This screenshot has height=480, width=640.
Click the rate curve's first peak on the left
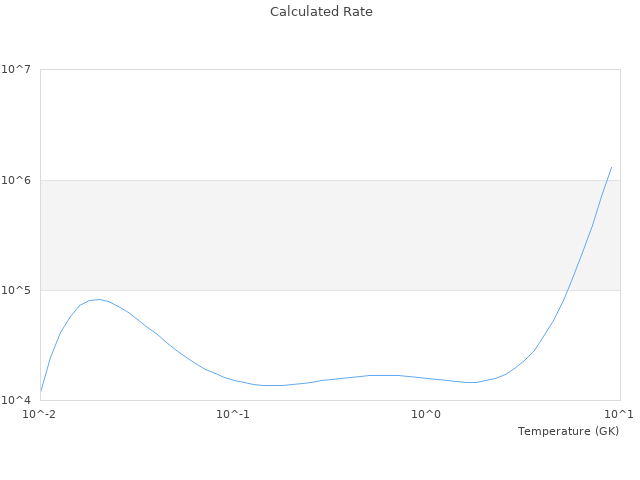pyautogui.click(x=97, y=299)
